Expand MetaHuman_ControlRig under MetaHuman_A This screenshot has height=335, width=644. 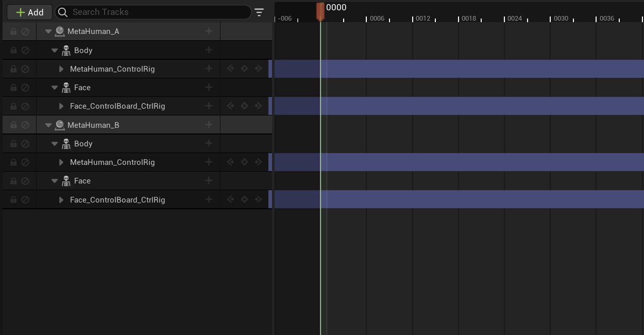[61, 69]
